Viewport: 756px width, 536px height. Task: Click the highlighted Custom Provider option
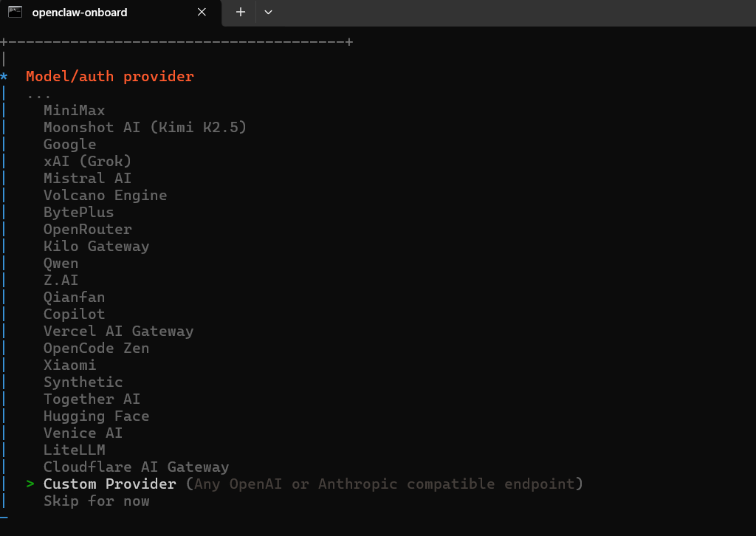(313, 484)
